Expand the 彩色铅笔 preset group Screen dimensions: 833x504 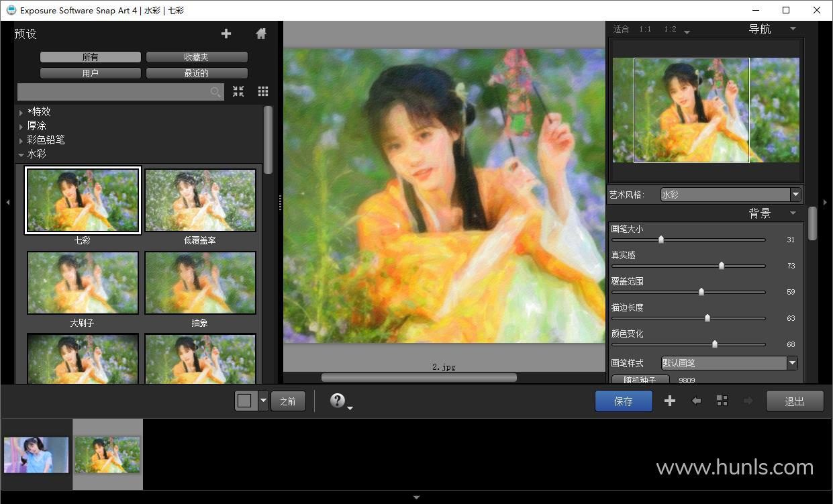click(x=21, y=141)
